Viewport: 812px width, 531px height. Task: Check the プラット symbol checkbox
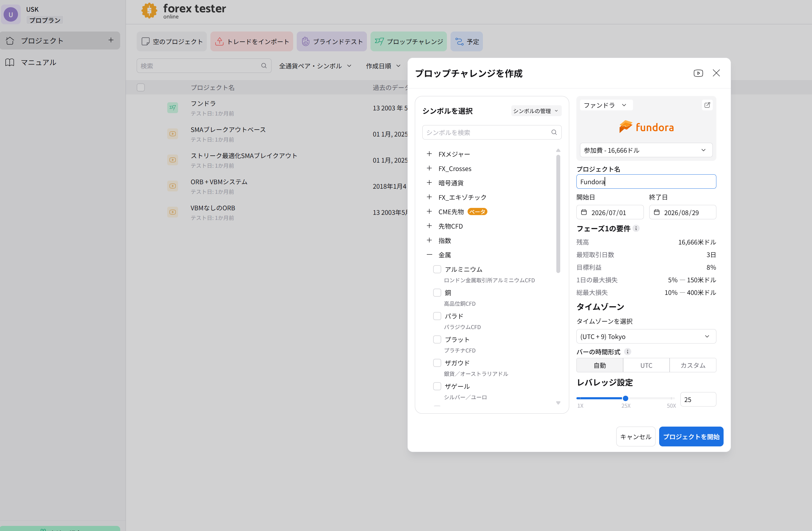[437, 339]
